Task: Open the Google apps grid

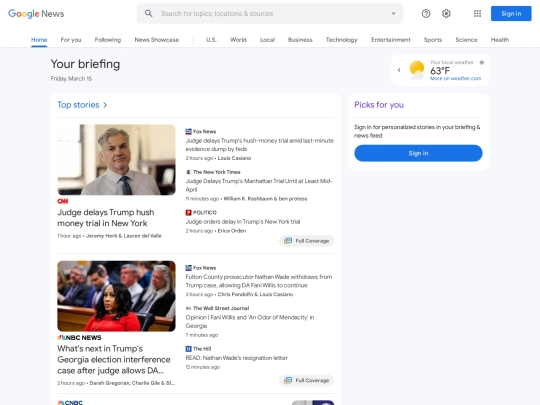Action: pyautogui.click(x=477, y=14)
